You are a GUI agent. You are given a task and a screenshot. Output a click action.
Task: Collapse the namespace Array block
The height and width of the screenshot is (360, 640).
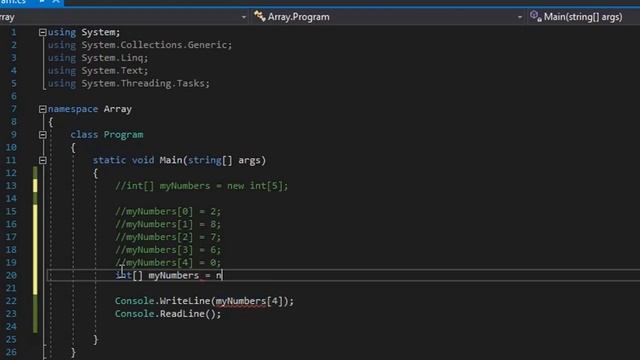tap(42, 109)
